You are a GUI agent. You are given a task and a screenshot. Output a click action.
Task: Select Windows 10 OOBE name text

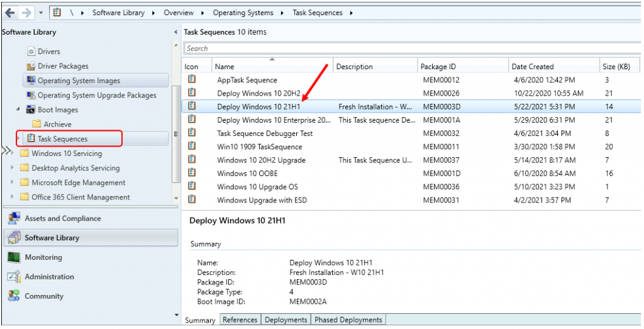point(247,174)
